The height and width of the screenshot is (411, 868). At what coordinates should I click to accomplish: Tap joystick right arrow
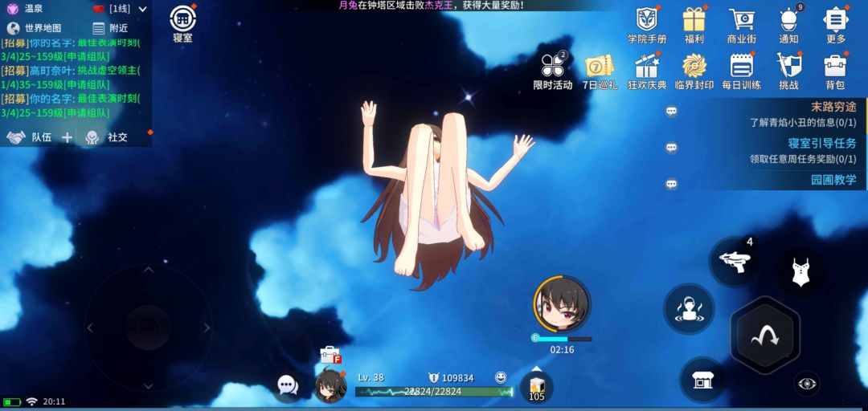coord(207,328)
